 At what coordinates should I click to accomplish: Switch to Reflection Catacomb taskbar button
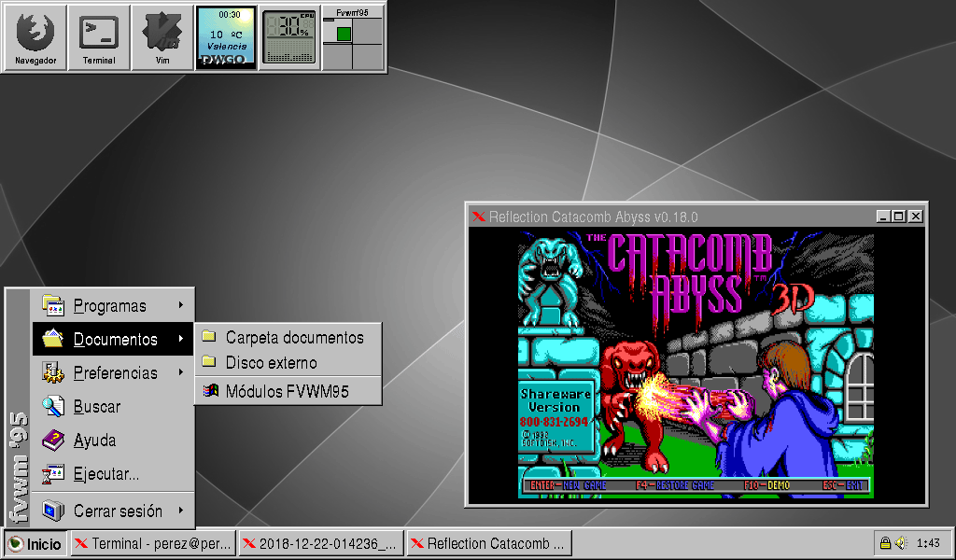click(489, 543)
